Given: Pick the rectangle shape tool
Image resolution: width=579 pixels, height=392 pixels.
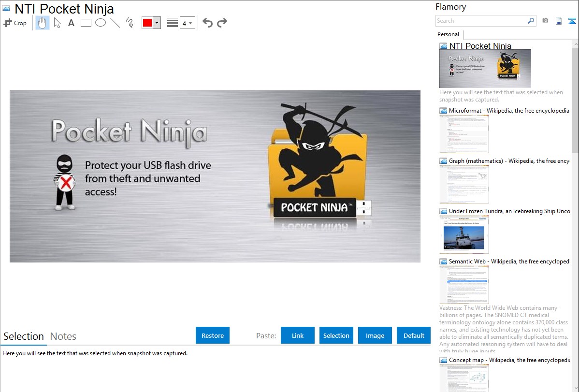Looking at the screenshot, I should click(x=86, y=23).
